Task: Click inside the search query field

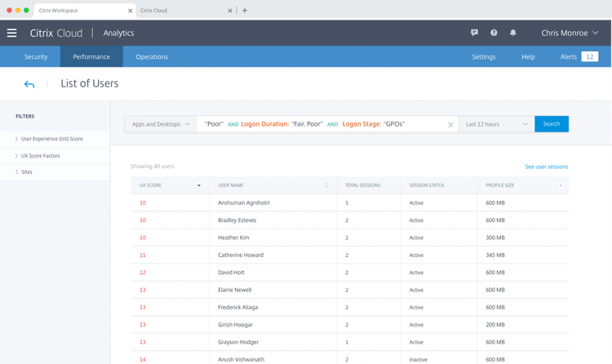Action: [x=327, y=124]
